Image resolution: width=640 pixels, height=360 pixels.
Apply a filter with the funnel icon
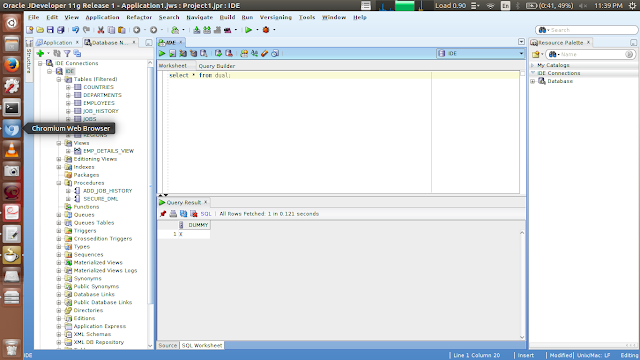(x=67, y=53)
